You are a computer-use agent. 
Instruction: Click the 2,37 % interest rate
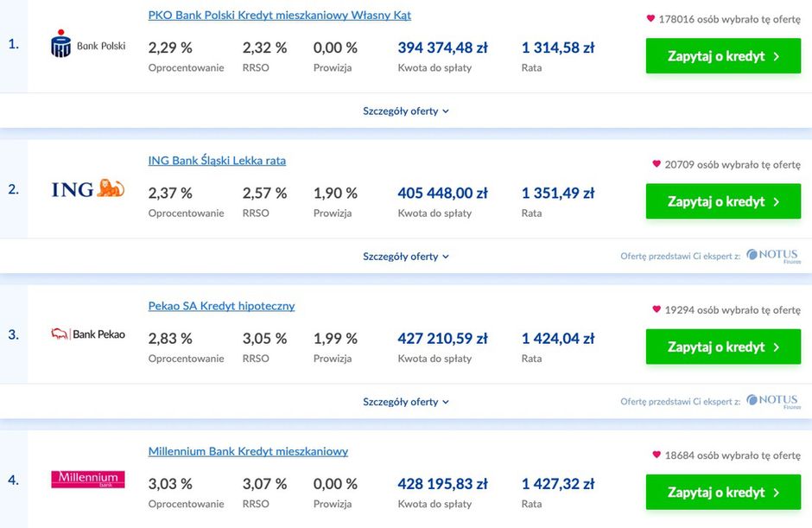point(170,194)
